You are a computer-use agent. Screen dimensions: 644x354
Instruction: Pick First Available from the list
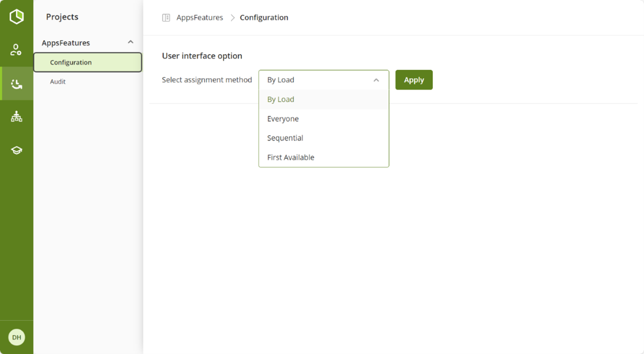pos(324,157)
